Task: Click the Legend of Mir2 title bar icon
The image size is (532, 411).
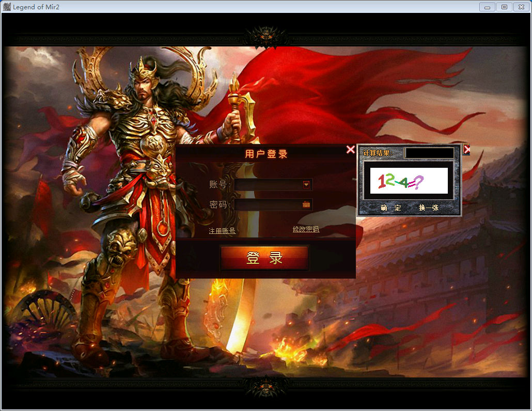Action: tap(6, 6)
